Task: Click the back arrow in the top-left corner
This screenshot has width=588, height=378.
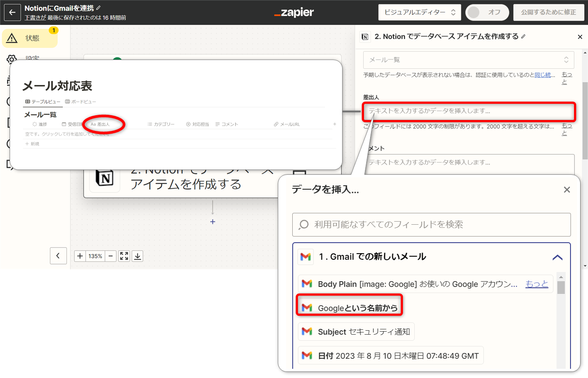Action: tap(12, 12)
